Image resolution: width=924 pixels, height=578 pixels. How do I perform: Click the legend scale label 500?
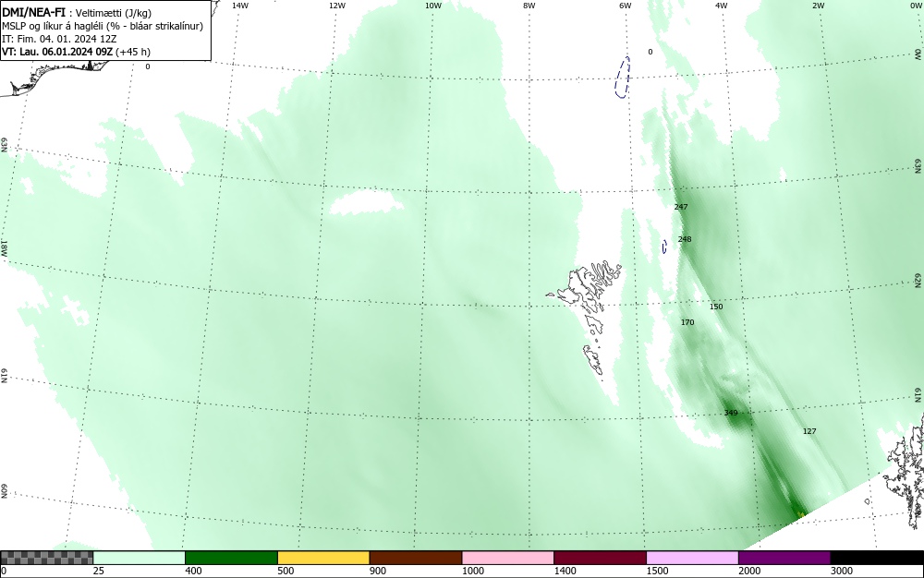coord(286,571)
